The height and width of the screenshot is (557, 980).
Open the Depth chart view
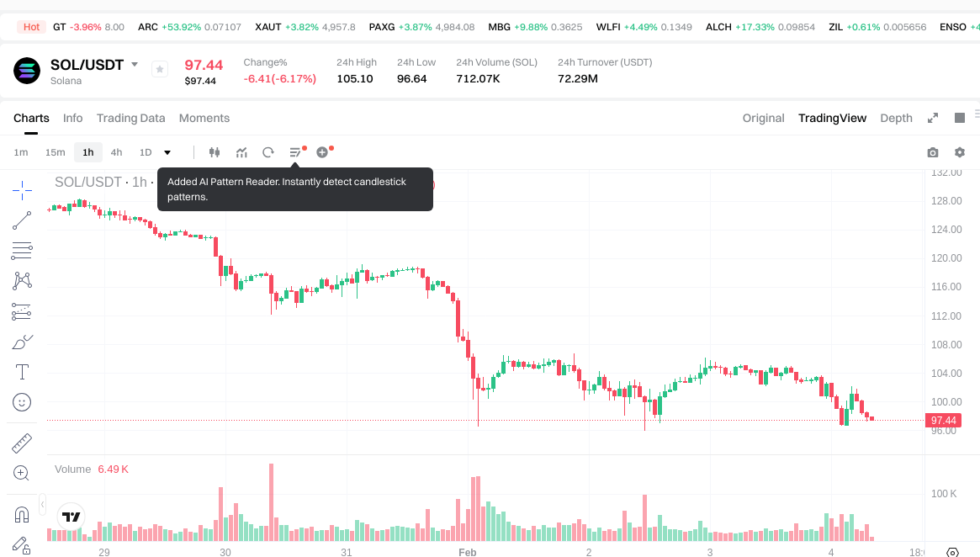(896, 118)
